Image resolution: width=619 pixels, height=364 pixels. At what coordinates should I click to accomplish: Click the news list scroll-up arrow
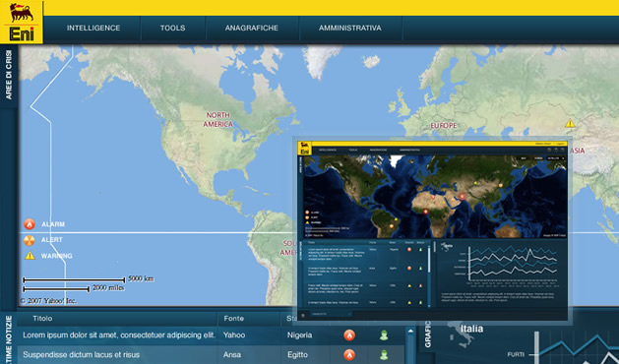pyautogui.click(x=410, y=332)
